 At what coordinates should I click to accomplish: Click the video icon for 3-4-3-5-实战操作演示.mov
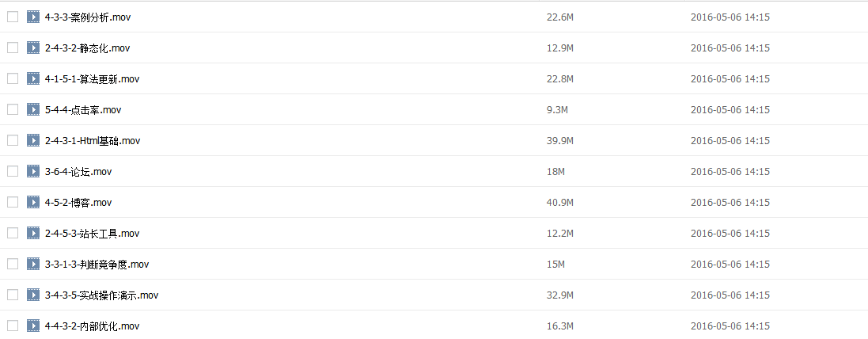32,295
